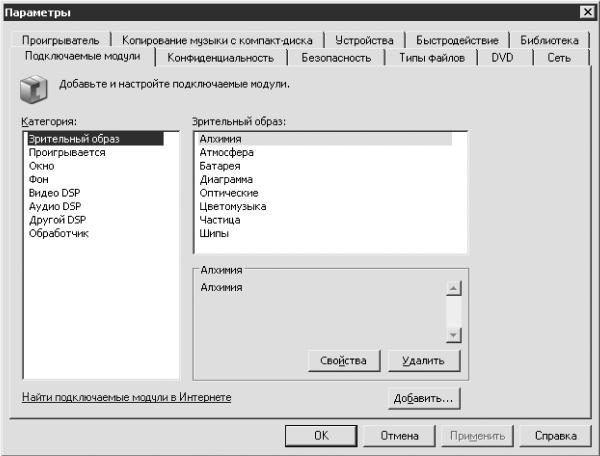Follow the Найти подключаемые модули в Интернете link
600x456 pixels.
[126, 398]
